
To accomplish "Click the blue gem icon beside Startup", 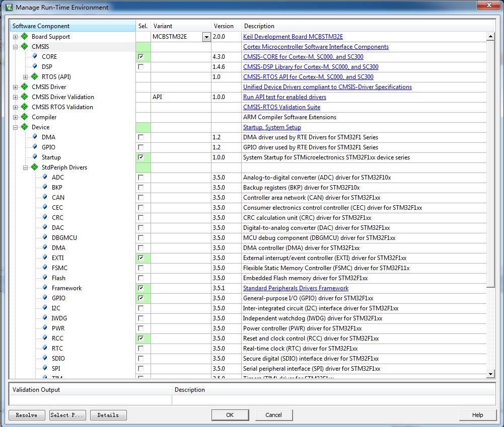I will (x=35, y=157).
